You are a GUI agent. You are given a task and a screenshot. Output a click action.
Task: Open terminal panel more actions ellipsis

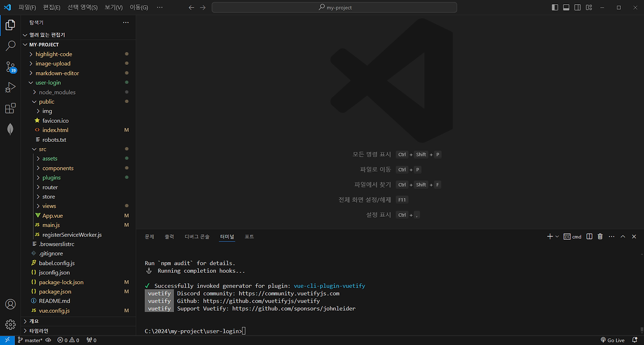pos(612,236)
